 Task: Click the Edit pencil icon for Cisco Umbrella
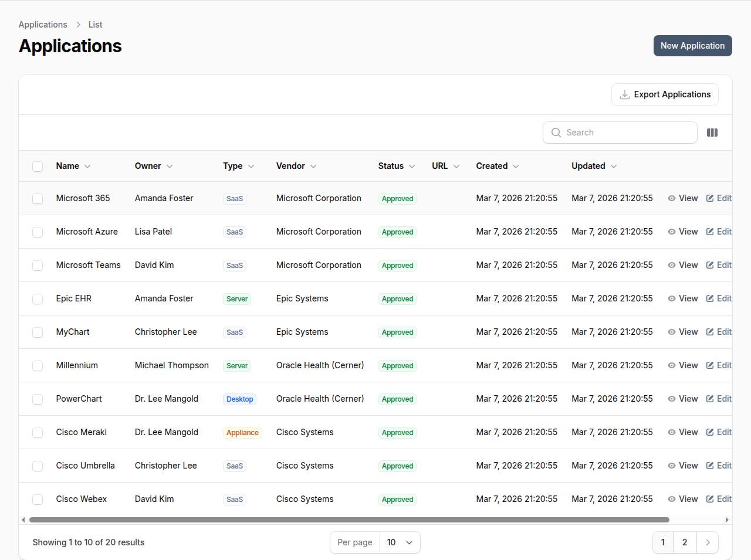tap(710, 466)
